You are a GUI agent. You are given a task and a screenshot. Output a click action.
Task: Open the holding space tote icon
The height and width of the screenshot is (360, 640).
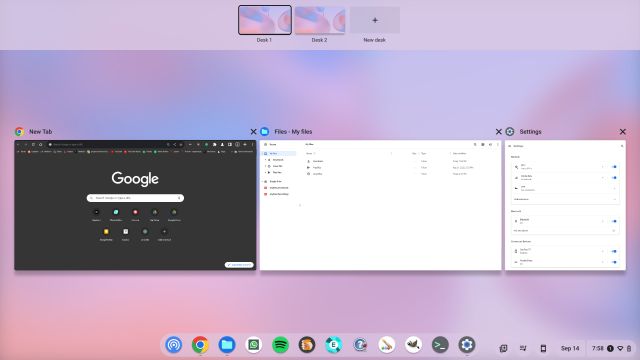click(x=503, y=348)
